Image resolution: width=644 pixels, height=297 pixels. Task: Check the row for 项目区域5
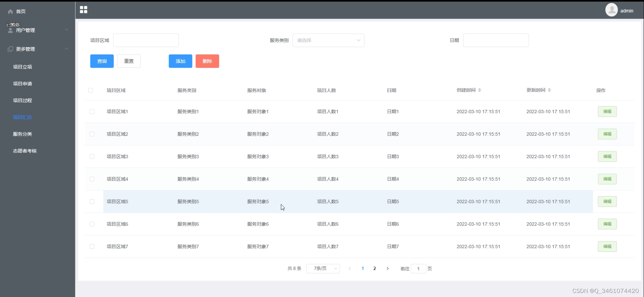pyautogui.click(x=92, y=202)
